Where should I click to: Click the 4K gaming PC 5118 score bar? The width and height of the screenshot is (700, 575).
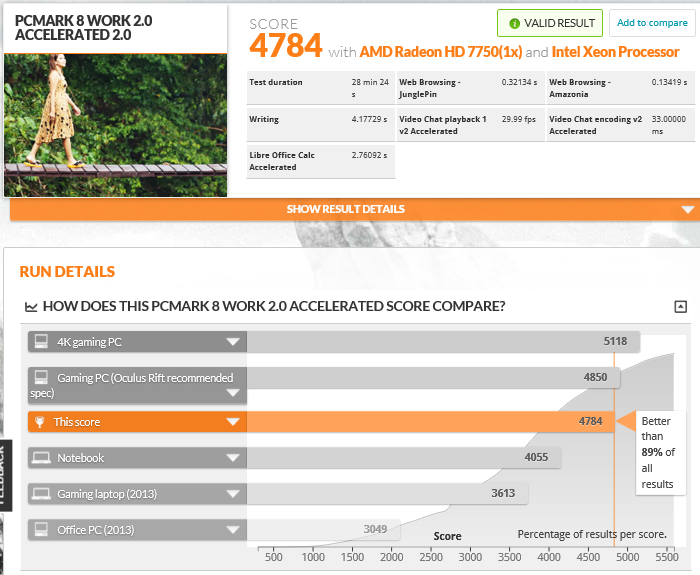point(443,342)
